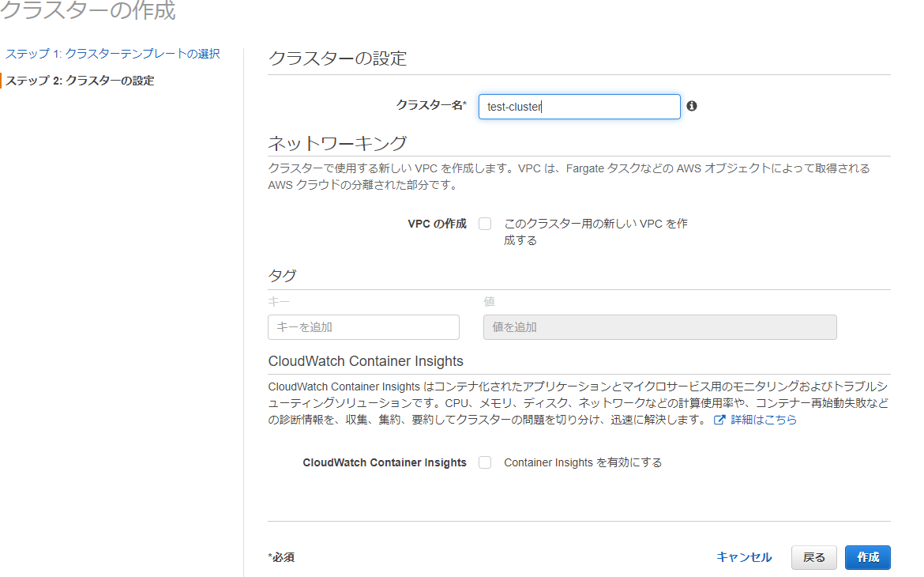Viewport: 924px width, 577px height.
Task: Click the external link icon before 詳細はこちら
Action: (x=719, y=420)
